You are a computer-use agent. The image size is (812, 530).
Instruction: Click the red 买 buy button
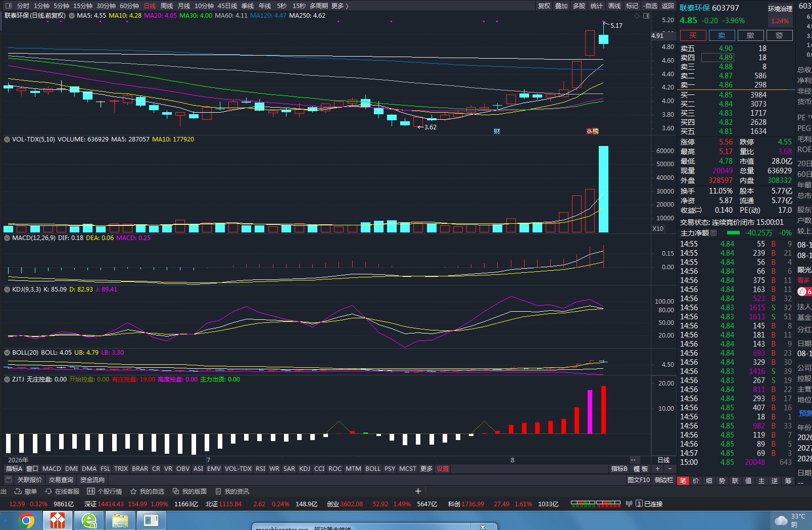click(x=693, y=35)
